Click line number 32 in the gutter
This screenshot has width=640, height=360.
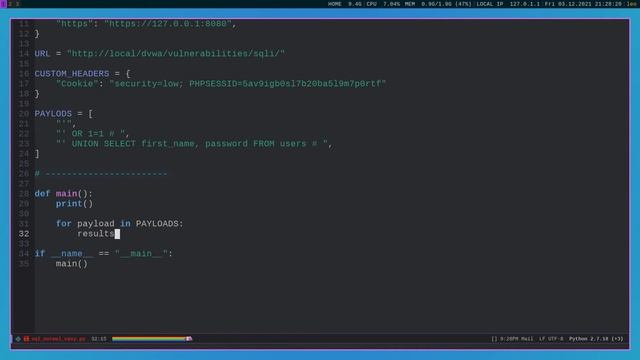tap(24, 234)
